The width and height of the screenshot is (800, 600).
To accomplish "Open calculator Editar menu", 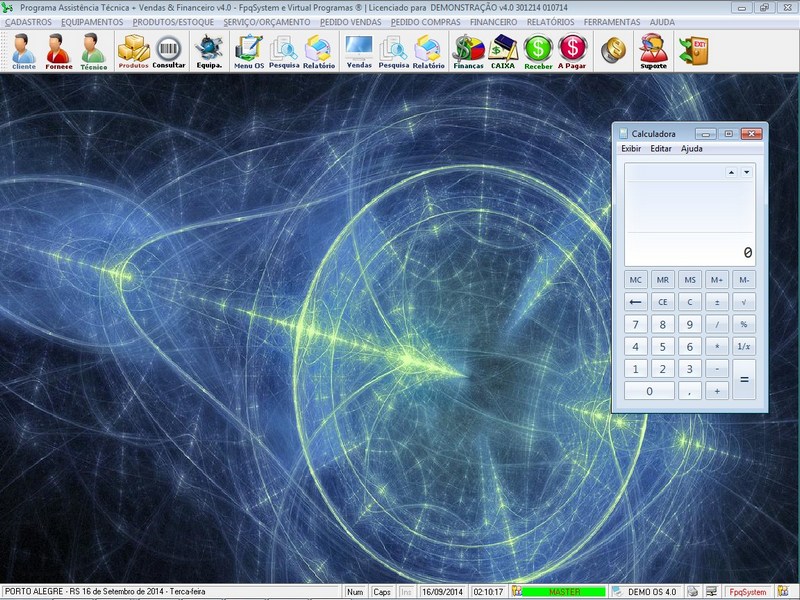I will point(661,148).
